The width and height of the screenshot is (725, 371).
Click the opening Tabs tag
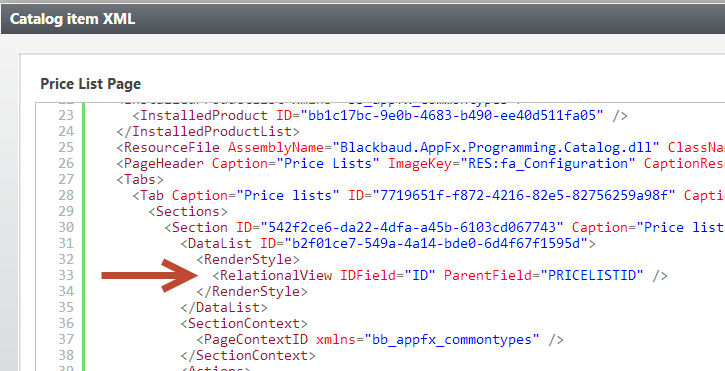[140, 179]
